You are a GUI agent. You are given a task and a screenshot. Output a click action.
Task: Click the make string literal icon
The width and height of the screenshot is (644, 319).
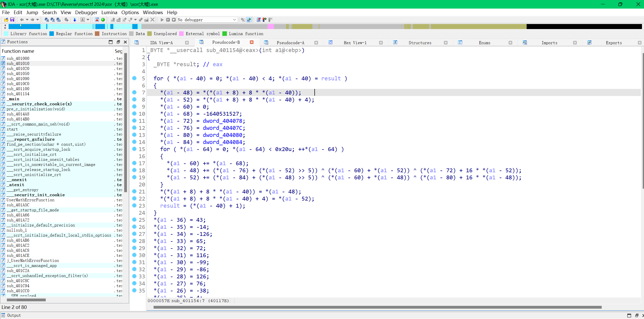pyautogui.click(x=124, y=20)
